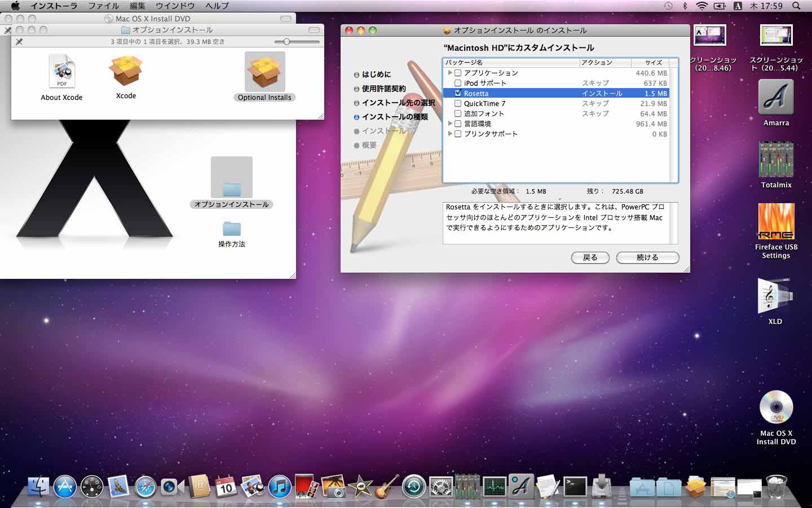Screen dimensions: 812x508
Task: Check the プリンタサポート checkbox
Action: pyautogui.click(x=458, y=134)
